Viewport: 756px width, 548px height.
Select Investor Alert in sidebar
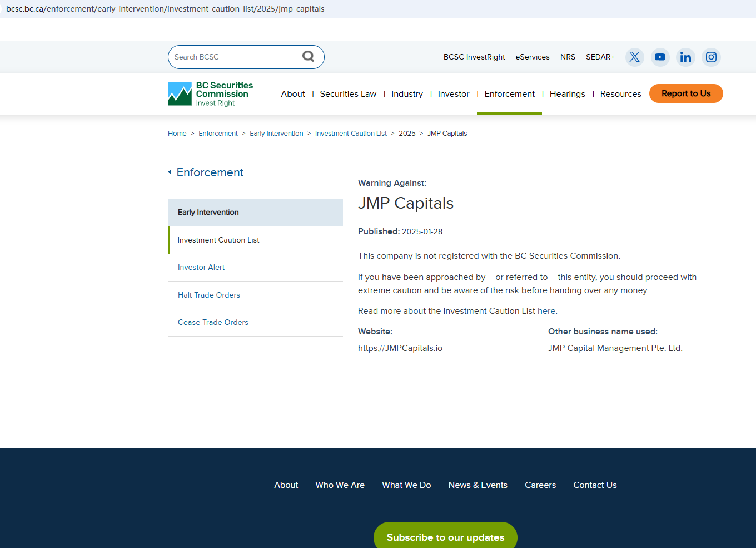[x=201, y=268]
